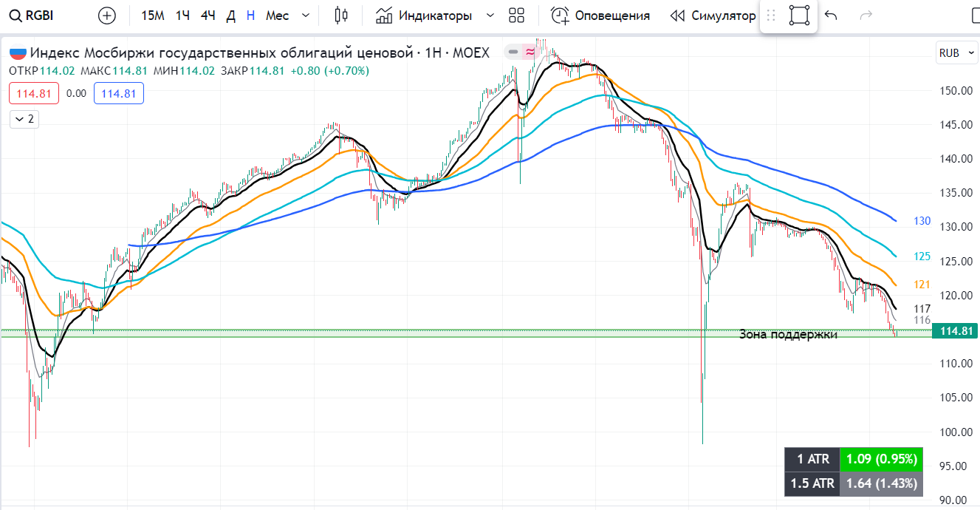Image resolution: width=980 pixels, height=510 pixels.
Task: Undo the last chart action
Action: click(x=831, y=16)
